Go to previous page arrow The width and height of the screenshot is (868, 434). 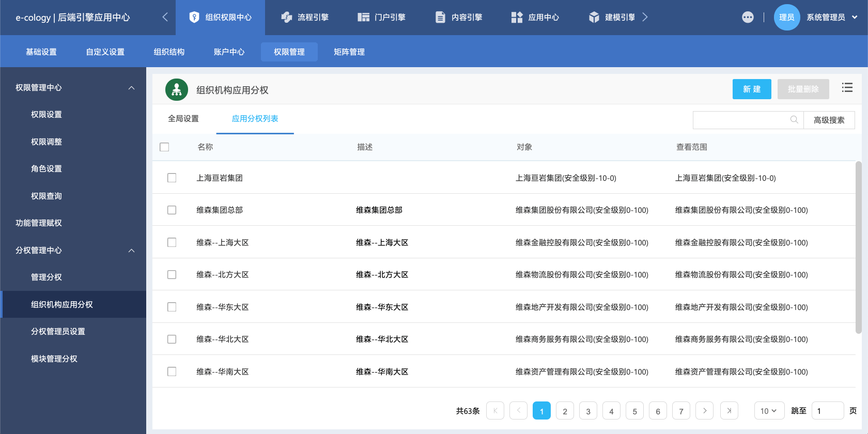pos(518,411)
